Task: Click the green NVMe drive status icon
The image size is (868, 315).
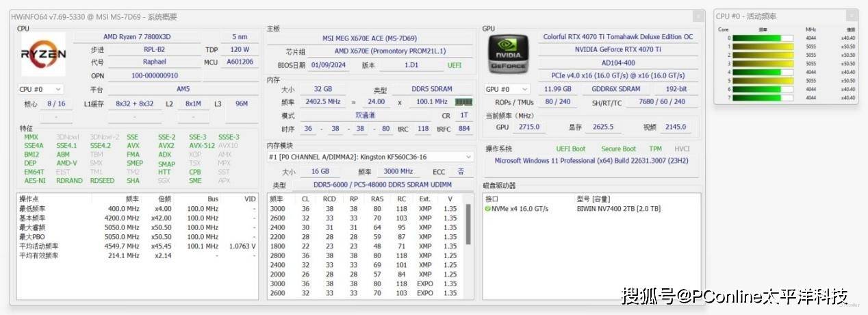Action: coord(487,208)
